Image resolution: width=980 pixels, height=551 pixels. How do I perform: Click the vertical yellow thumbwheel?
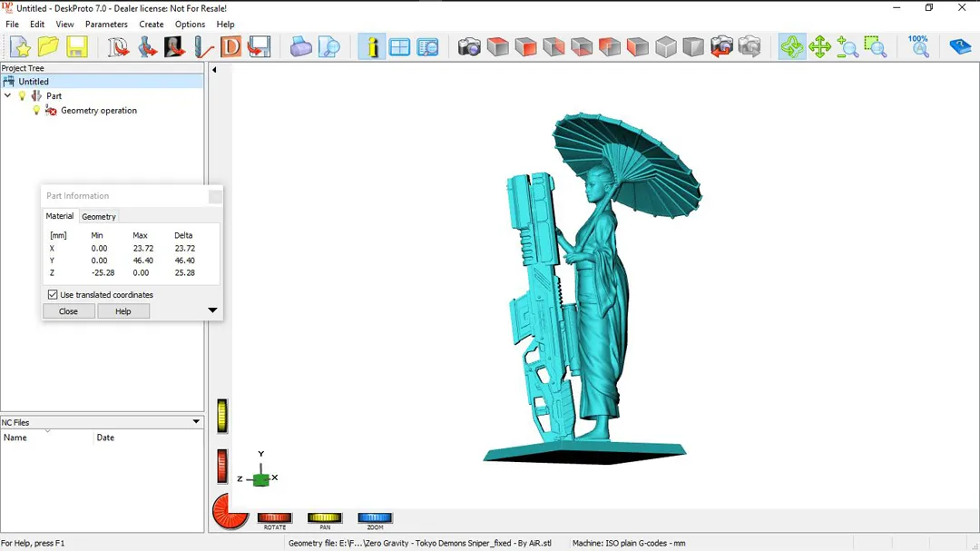click(x=222, y=416)
